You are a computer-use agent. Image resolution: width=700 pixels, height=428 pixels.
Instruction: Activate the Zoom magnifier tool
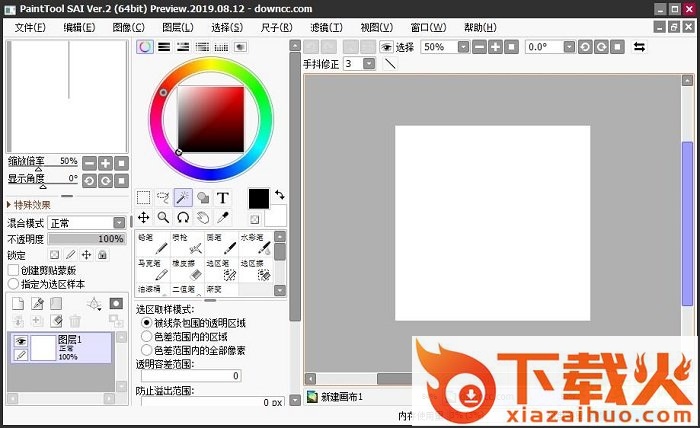pyautogui.click(x=163, y=217)
